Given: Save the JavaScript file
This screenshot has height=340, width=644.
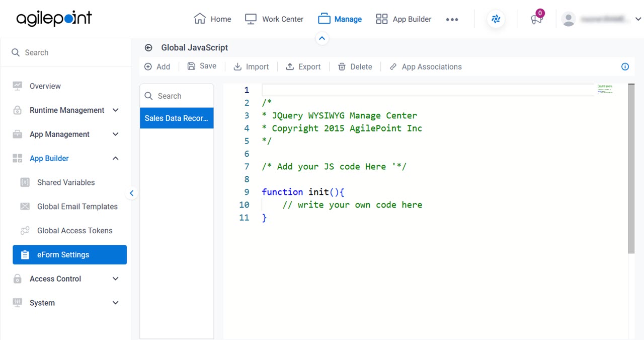Looking at the screenshot, I should [x=202, y=66].
